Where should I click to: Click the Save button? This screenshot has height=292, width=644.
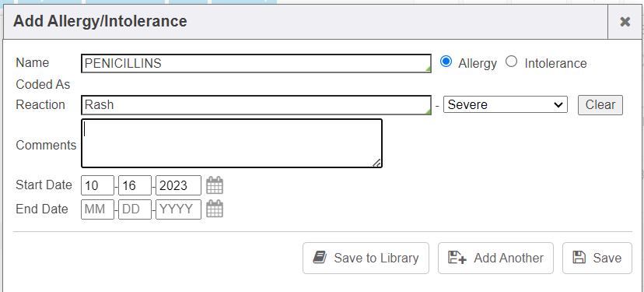point(597,258)
